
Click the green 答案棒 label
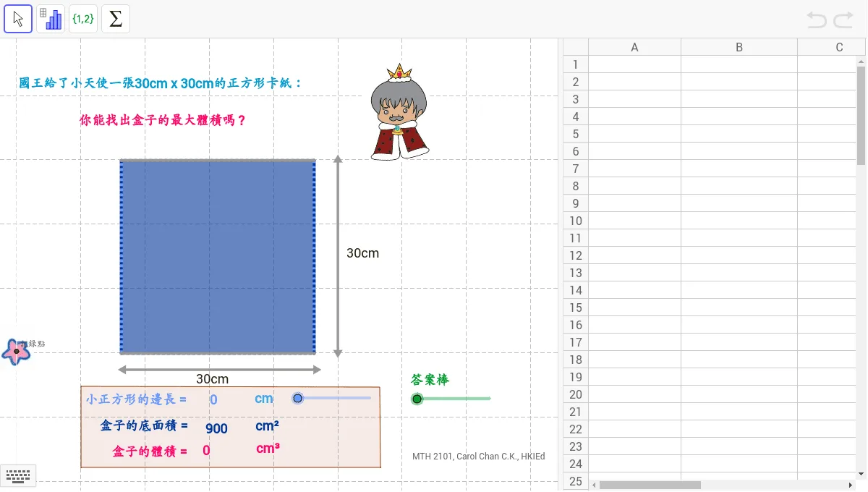tap(430, 380)
